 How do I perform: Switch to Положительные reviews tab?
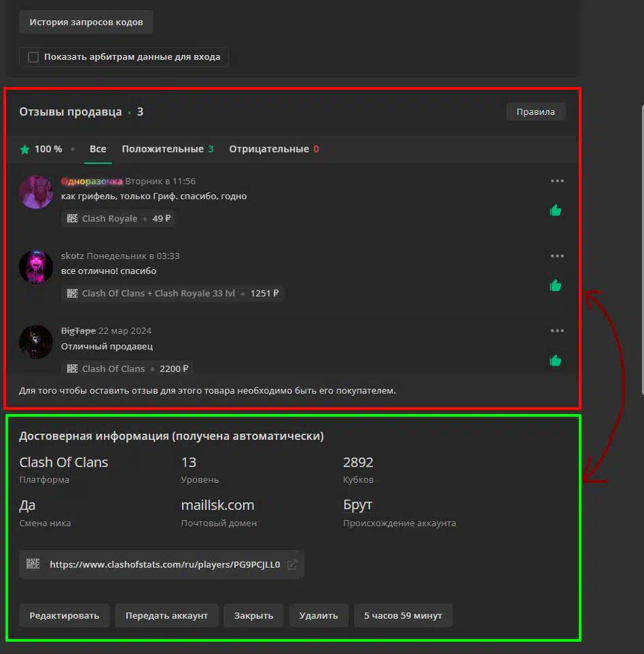tap(168, 149)
